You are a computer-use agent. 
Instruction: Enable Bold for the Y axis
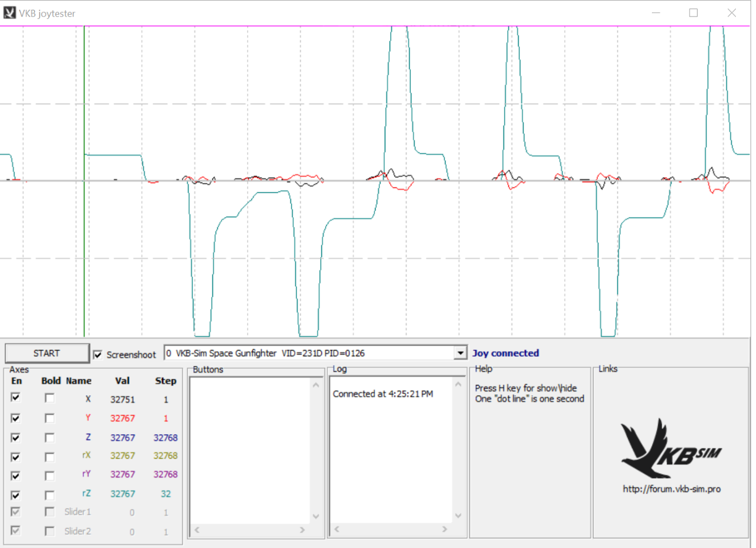[50, 418]
